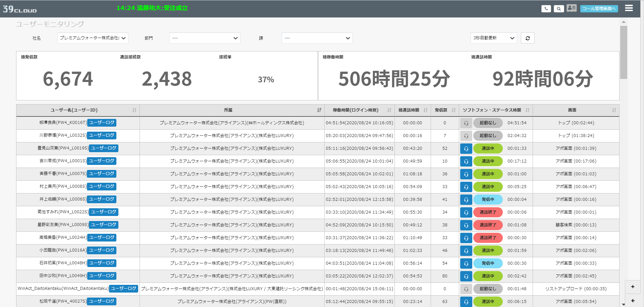Click the scrollbar up arrow
Viewport: 644px width, 307px height.
pos(624,22)
